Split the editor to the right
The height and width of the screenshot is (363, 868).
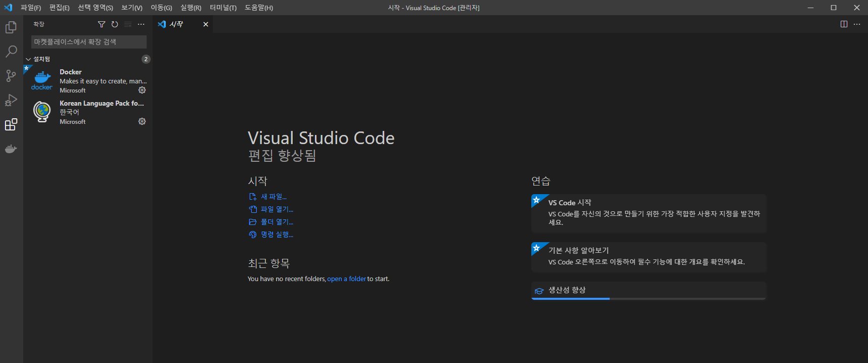click(844, 24)
